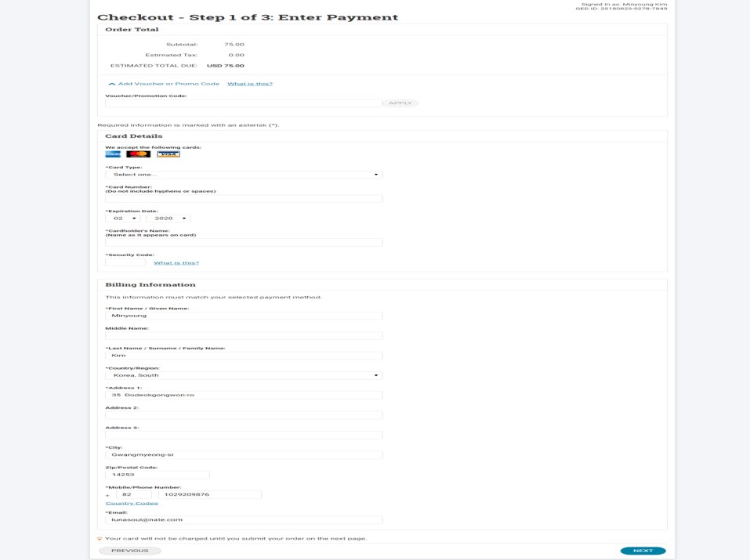
Task: Open the expiration month dropdown
Action: click(123, 219)
